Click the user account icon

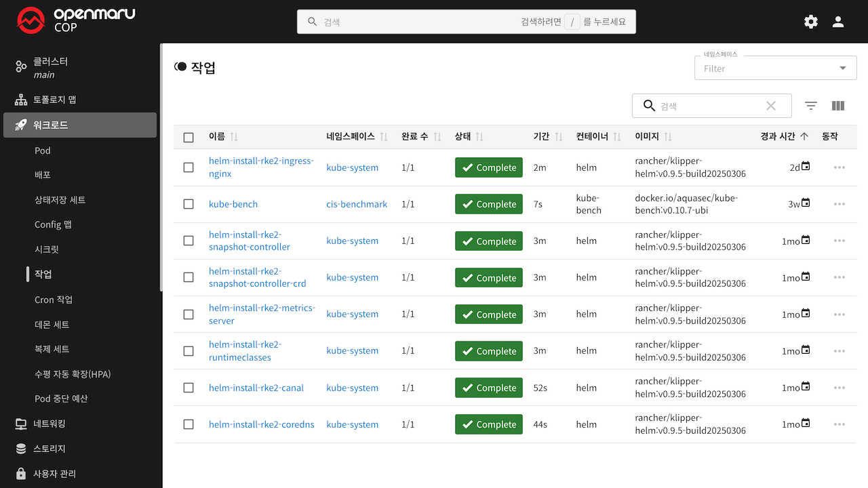838,22
